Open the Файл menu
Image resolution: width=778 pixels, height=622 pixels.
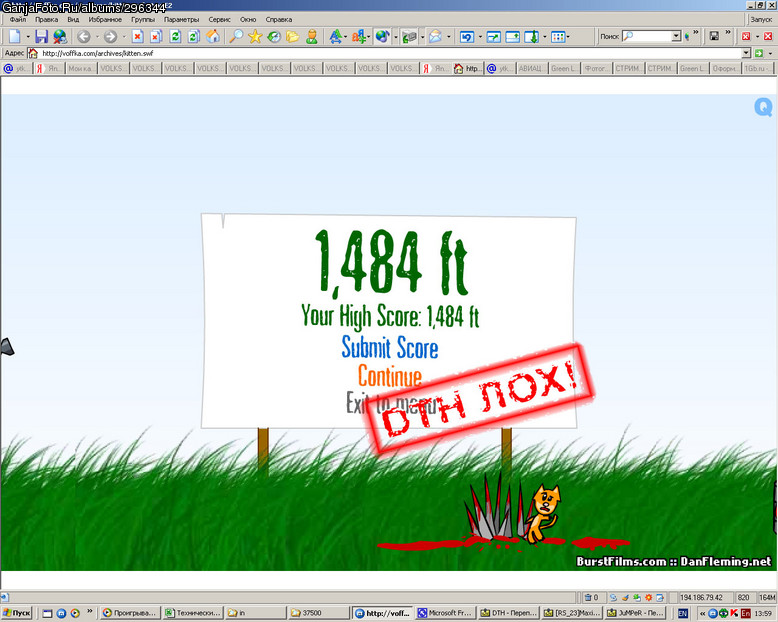coord(18,19)
